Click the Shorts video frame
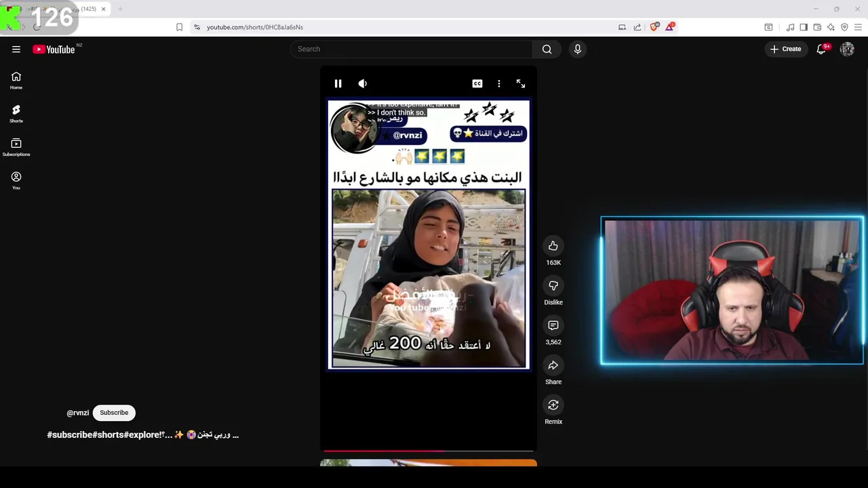The width and height of the screenshot is (868, 488). [x=429, y=234]
